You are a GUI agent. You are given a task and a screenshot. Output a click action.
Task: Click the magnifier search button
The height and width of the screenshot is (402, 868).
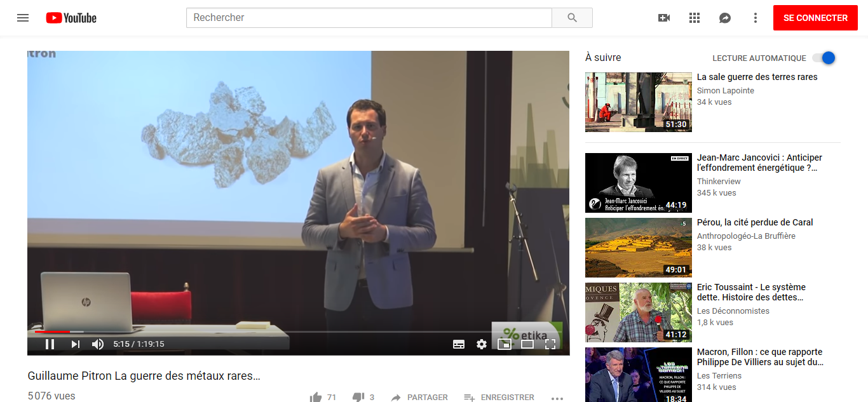pos(572,18)
